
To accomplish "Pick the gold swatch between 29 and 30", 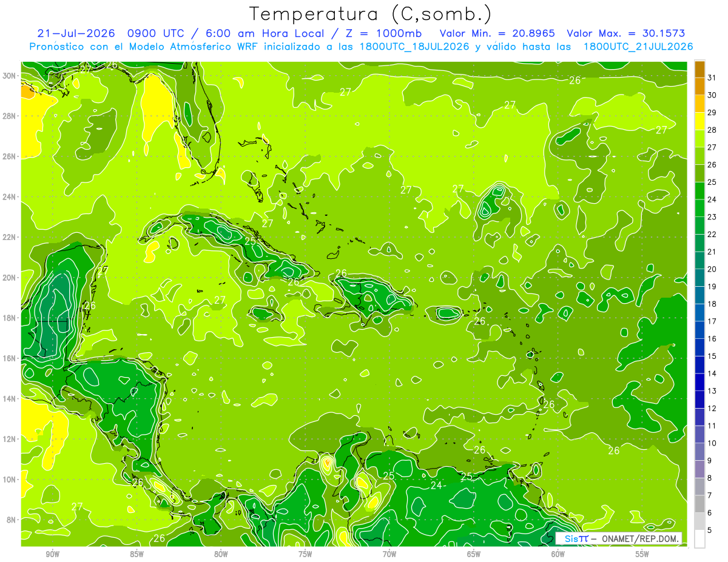I will click(x=699, y=104).
